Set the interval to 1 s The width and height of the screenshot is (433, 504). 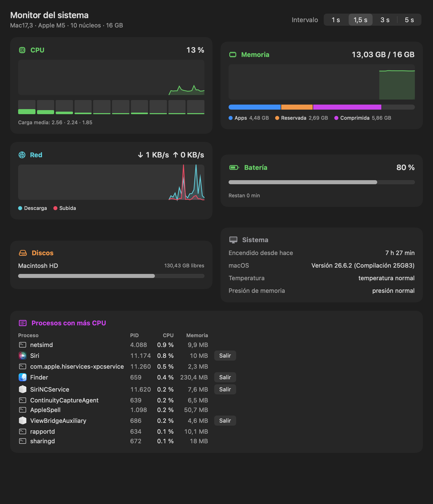336,20
